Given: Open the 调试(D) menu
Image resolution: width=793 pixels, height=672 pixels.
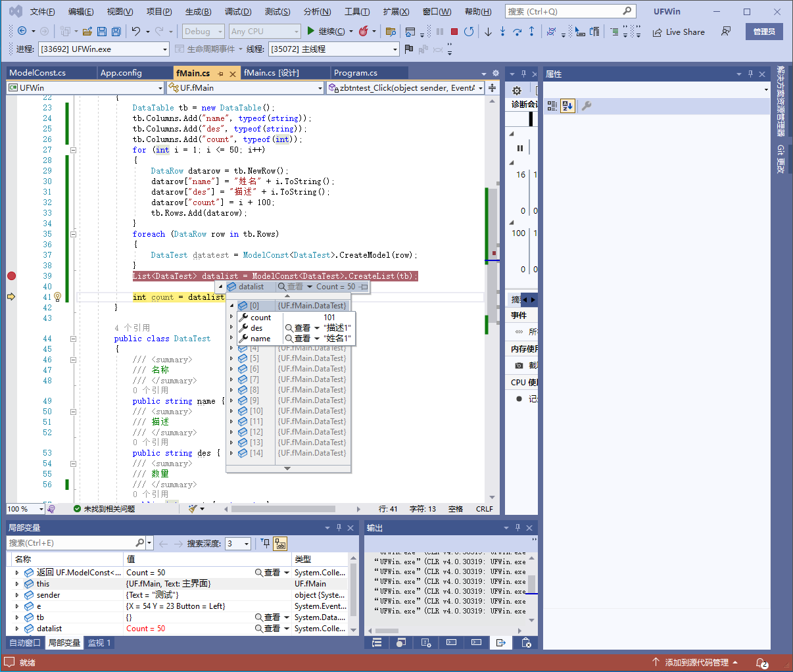Looking at the screenshot, I should (238, 12).
